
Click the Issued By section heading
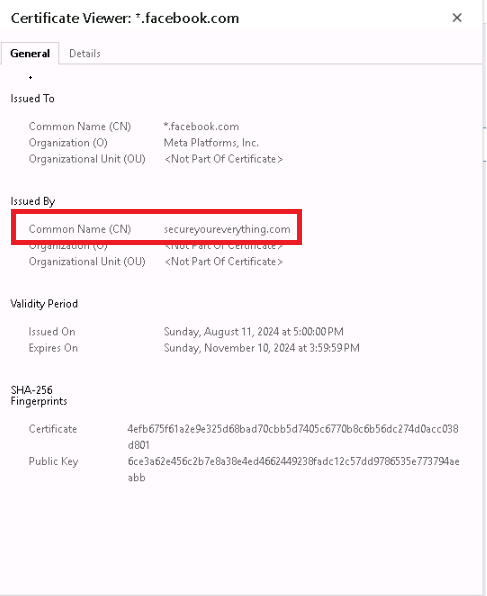33,201
